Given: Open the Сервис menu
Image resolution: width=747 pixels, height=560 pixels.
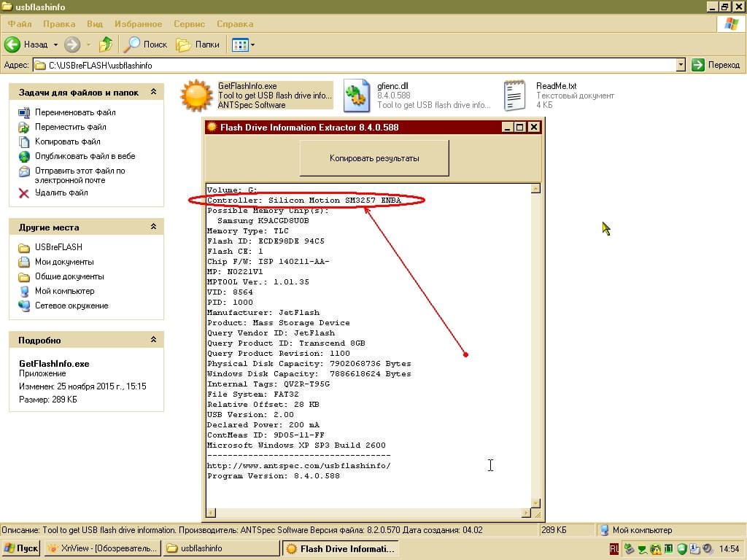Looking at the screenshot, I should (x=189, y=24).
